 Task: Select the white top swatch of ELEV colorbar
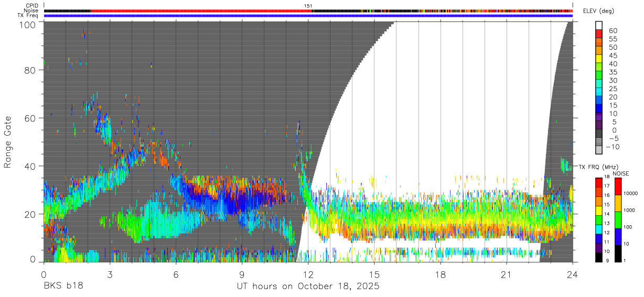[x=599, y=26]
